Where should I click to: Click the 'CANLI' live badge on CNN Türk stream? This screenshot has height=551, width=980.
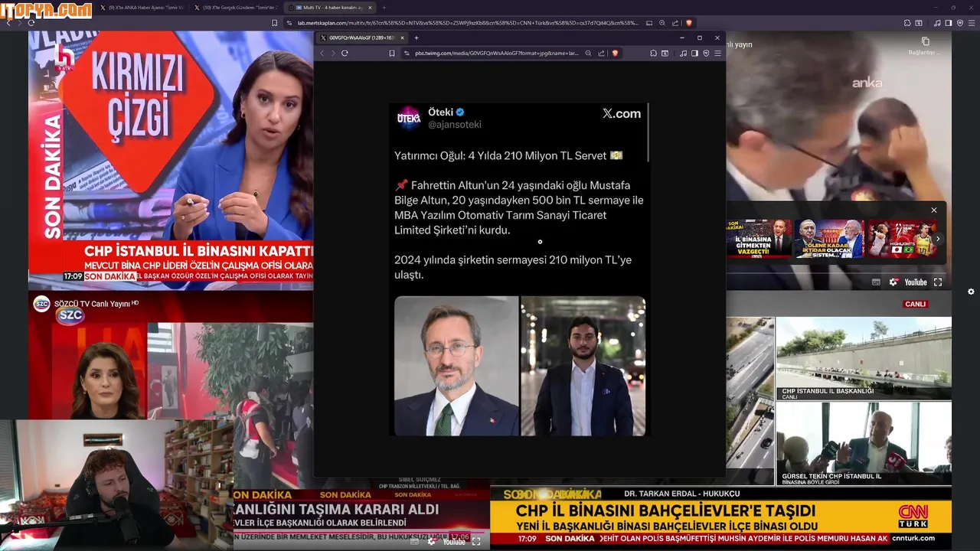tap(916, 304)
